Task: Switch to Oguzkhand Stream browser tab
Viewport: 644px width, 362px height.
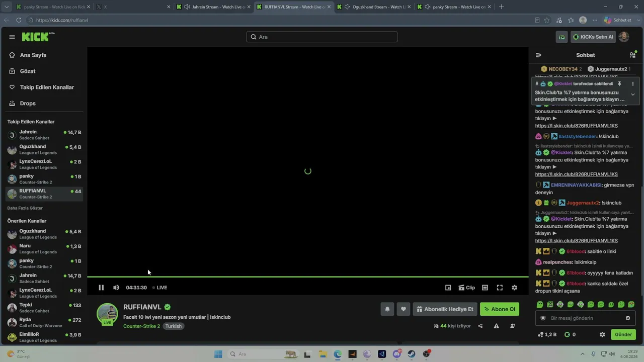Action: (x=373, y=7)
